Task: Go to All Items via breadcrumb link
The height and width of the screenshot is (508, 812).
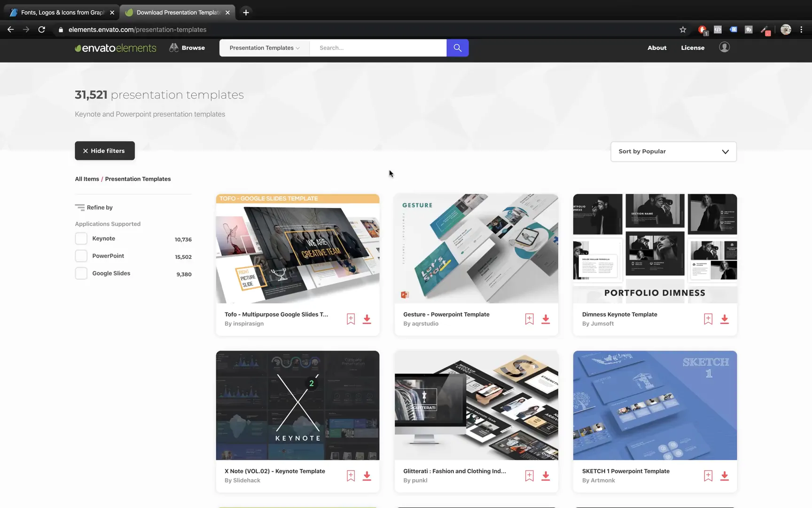Action: click(86, 179)
